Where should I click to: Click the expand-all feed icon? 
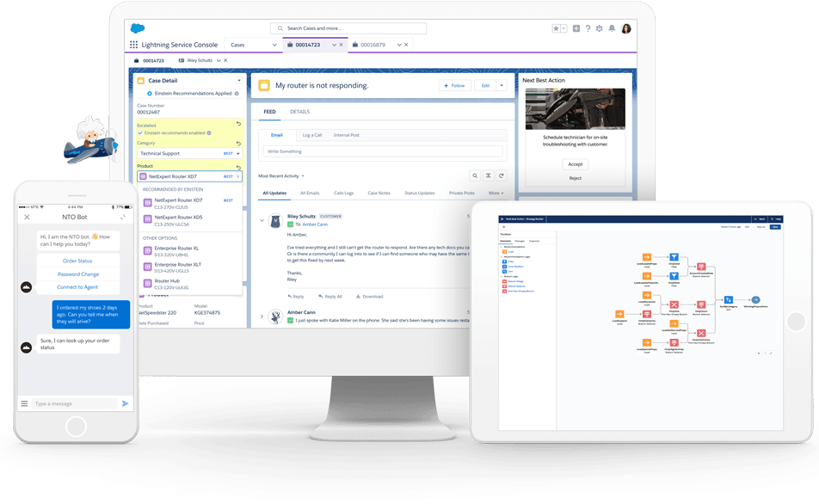tap(488, 176)
